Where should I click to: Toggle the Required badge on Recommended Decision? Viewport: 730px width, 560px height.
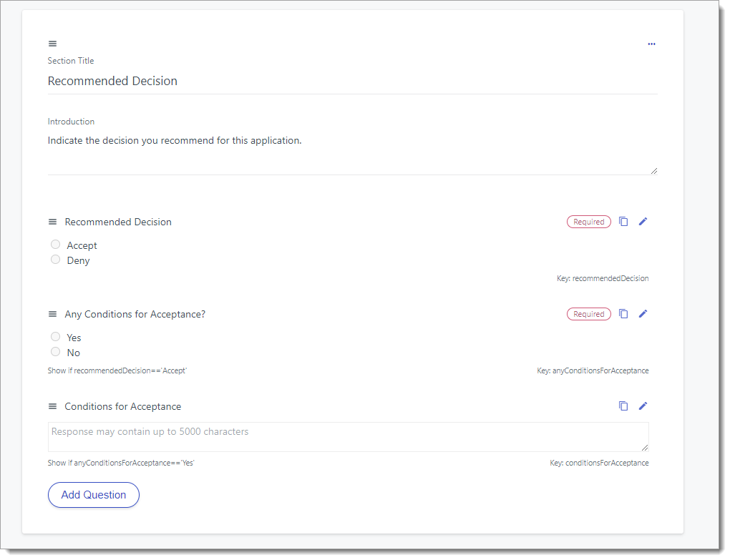pos(588,222)
